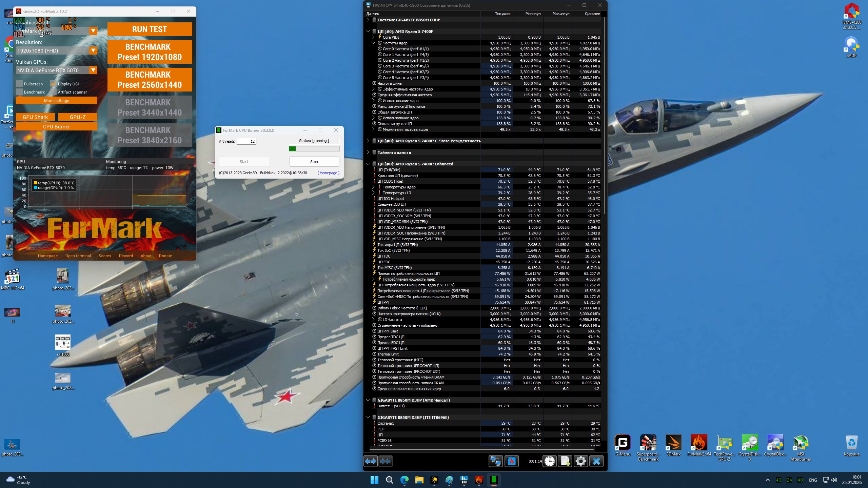Click the Scores link in FurMark footer
The image size is (868, 488).
105,256
